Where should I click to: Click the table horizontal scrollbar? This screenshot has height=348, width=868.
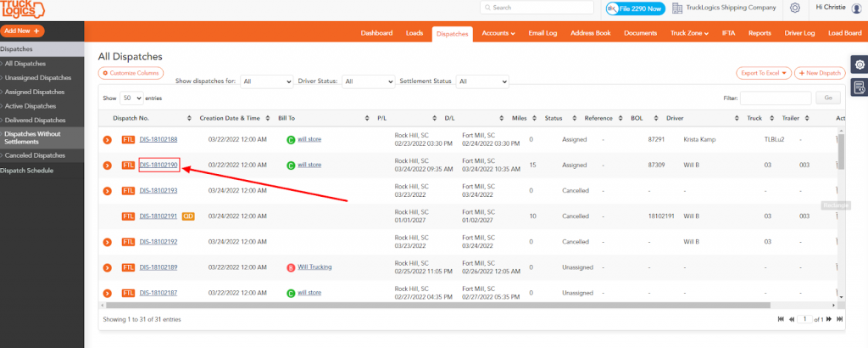click(x=438, y=306)
